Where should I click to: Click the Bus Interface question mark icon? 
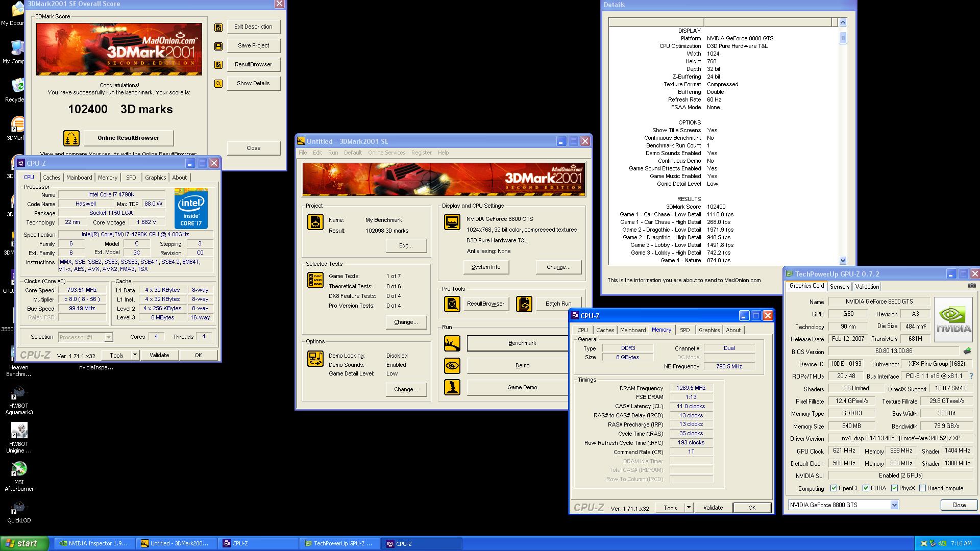971,376
